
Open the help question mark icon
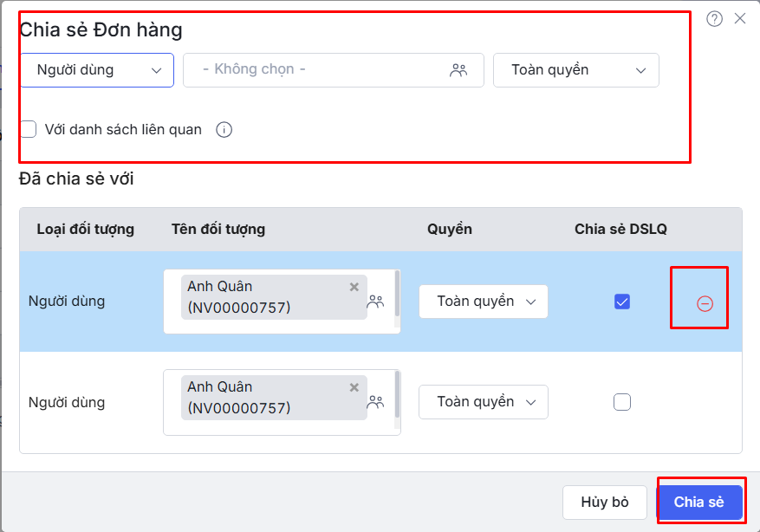pyautogui.click(x=714, y=19)
